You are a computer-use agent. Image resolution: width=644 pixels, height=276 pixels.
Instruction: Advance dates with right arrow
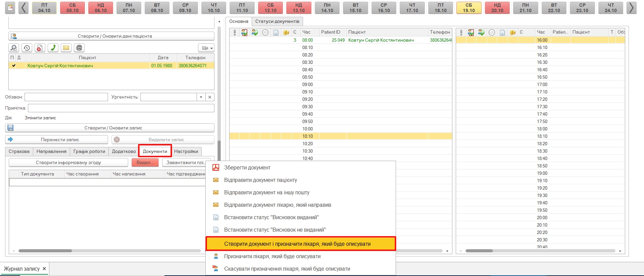pyautogui.click(x=631, y=7)
